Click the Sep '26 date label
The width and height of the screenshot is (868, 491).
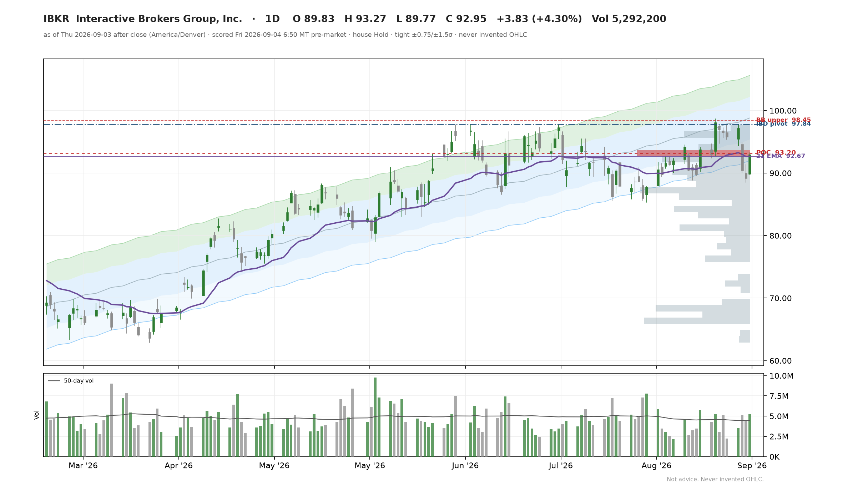coord(752,466)
